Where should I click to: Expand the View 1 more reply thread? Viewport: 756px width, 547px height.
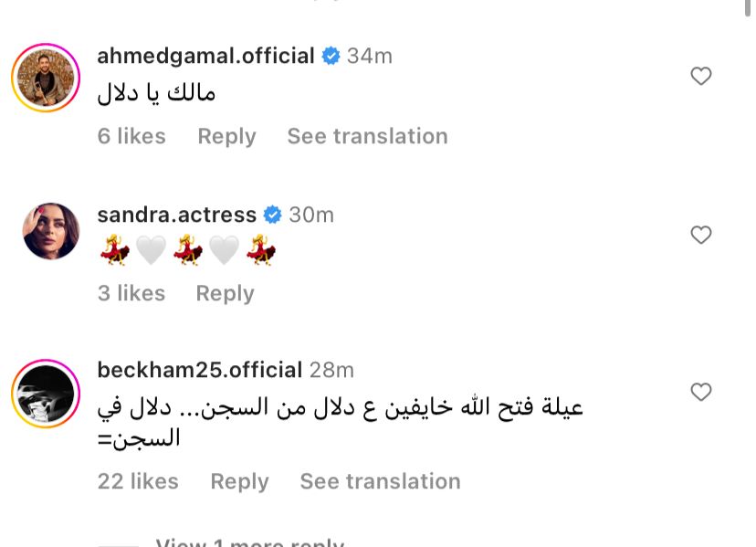(x=249, y=542)
